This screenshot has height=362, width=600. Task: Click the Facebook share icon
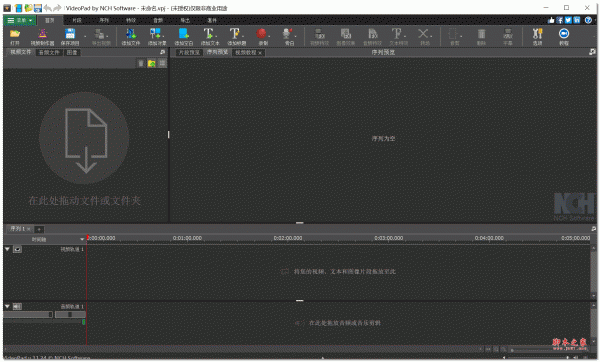[560, 20]
